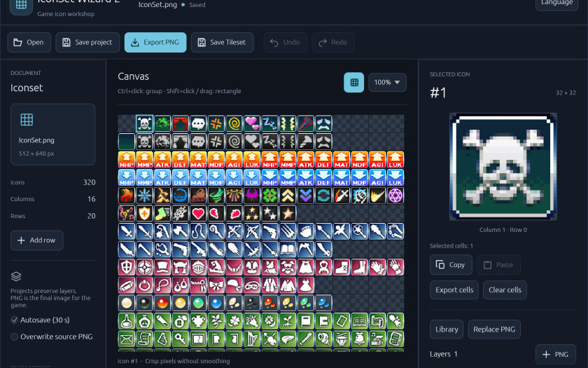Image resolution: width=588 pixels, height=368 pixels.
Task: Add a PNG layer with + PNG
Action: pyautogui.click(x=556, y=354)
